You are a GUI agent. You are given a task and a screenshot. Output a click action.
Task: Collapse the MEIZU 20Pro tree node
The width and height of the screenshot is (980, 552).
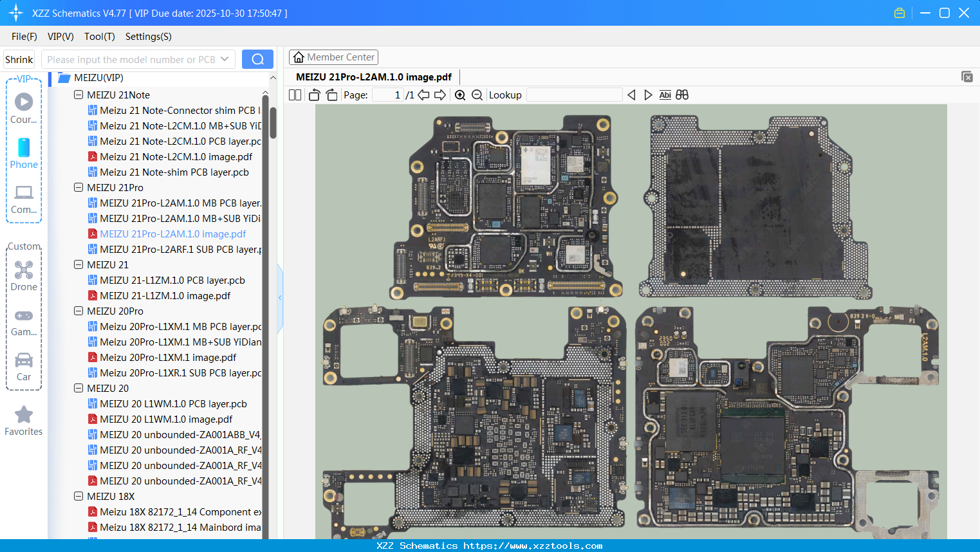point(79,311)
